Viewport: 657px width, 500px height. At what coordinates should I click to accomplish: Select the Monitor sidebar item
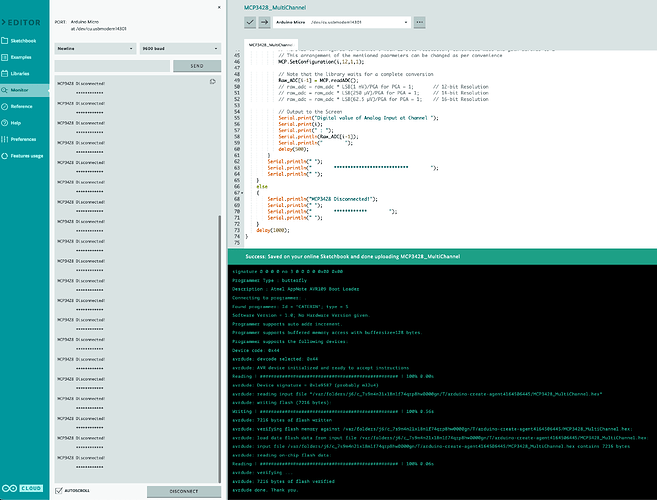point(24,90)
